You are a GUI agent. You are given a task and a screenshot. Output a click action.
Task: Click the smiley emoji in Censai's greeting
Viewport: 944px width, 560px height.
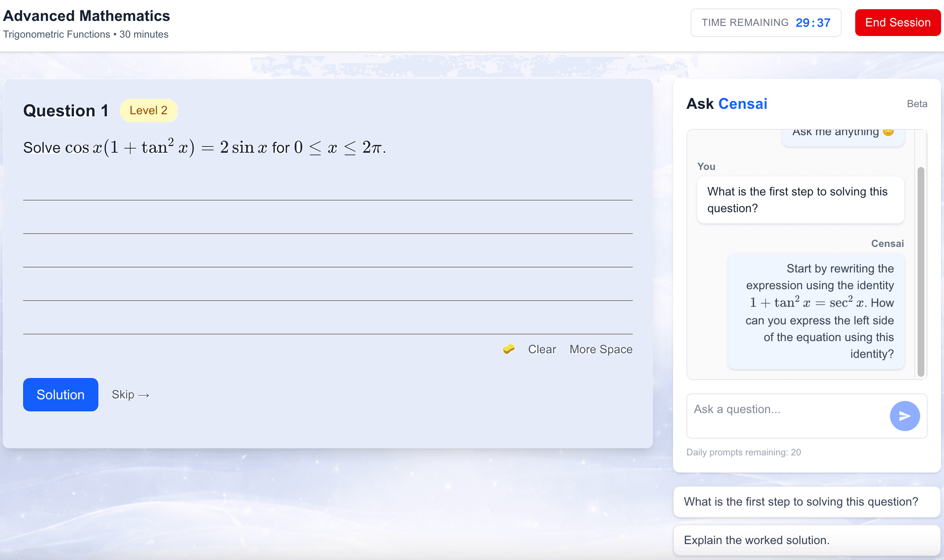click(887, 131)
